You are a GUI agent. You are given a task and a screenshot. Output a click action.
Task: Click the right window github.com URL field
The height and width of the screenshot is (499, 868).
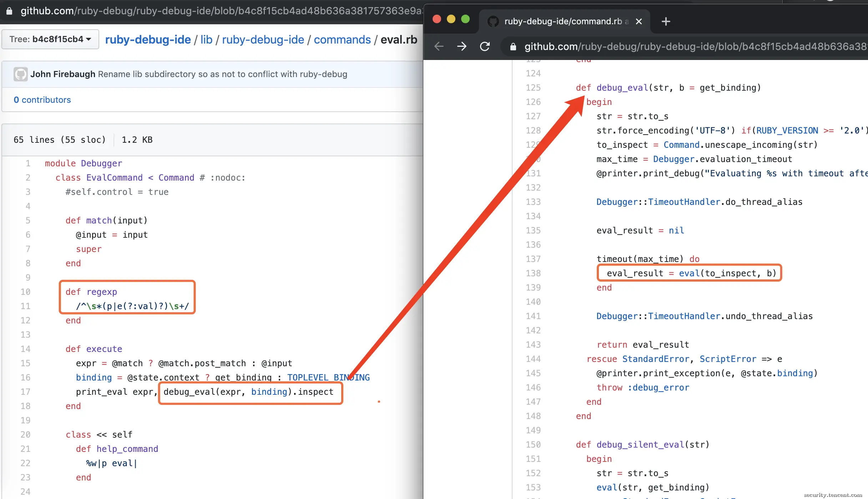coord(695,47)
